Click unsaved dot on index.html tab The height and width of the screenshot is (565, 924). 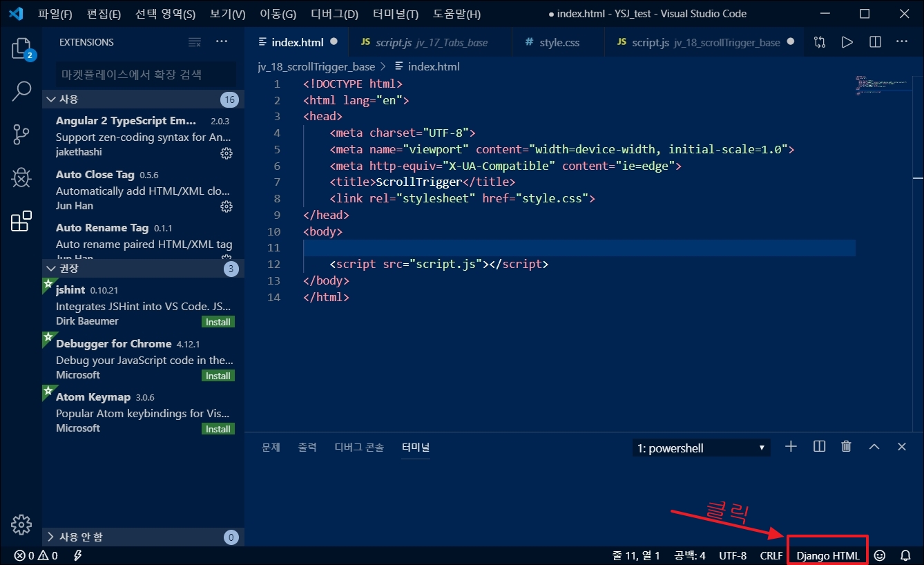[334, 41]
